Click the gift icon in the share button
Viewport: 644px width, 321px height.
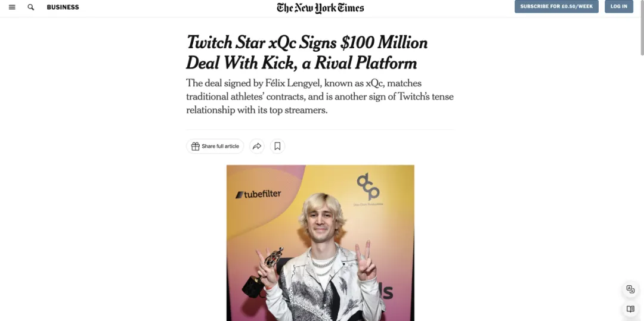(x=196, y=147)
